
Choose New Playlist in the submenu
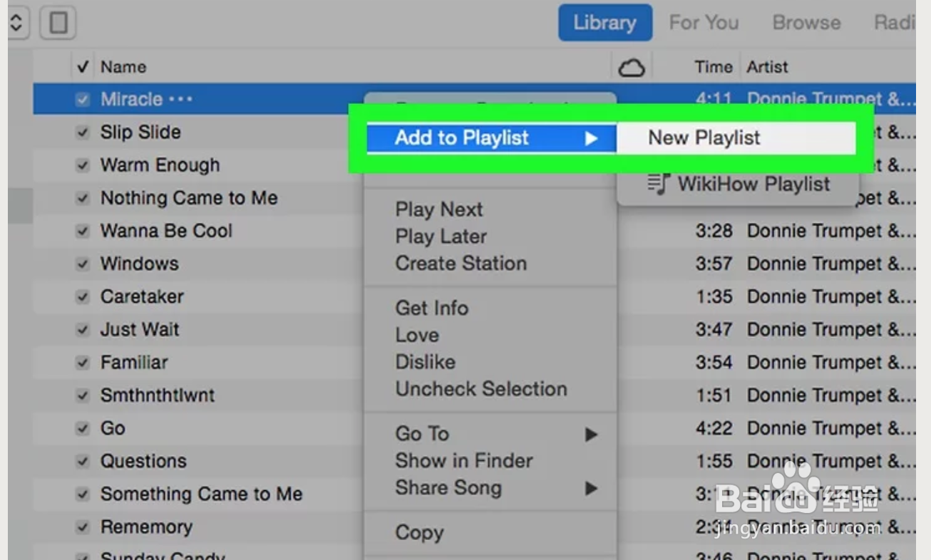704,138
